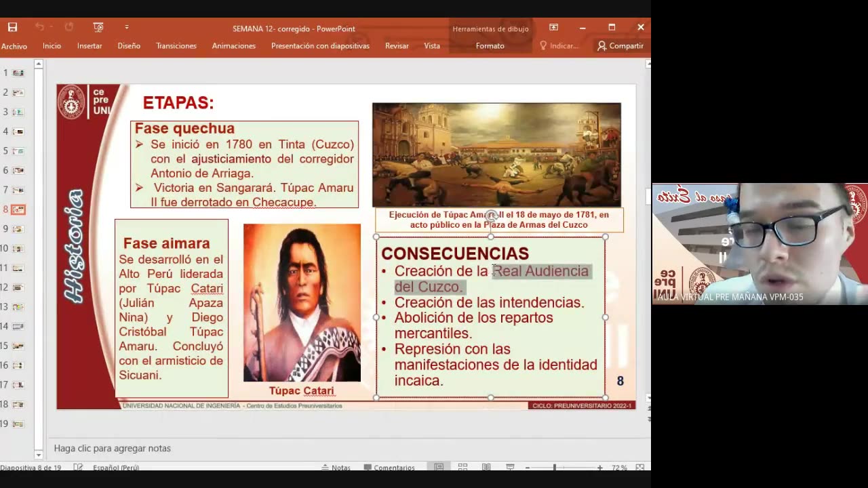The width and height of the screenshot is (868, 488).
Task: Click the notes area 'Haga clic para agregar notas'
Action: point(112,448)
